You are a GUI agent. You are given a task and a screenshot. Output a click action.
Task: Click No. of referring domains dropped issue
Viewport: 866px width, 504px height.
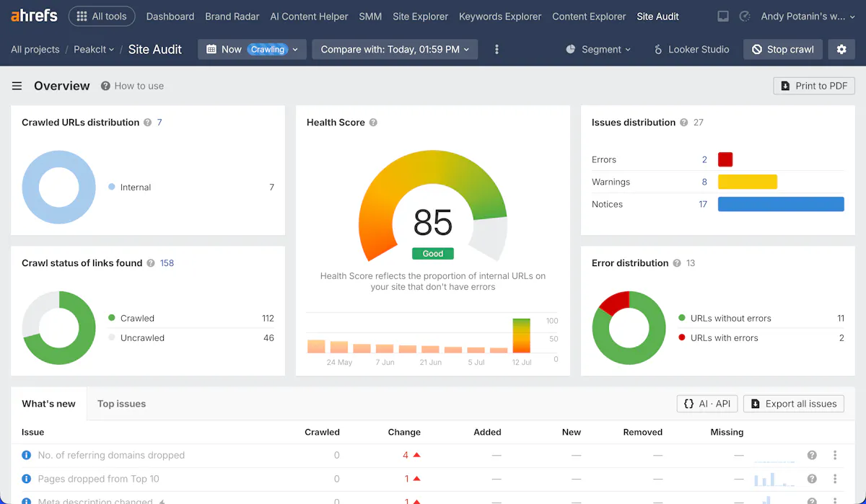pos(111,455)
